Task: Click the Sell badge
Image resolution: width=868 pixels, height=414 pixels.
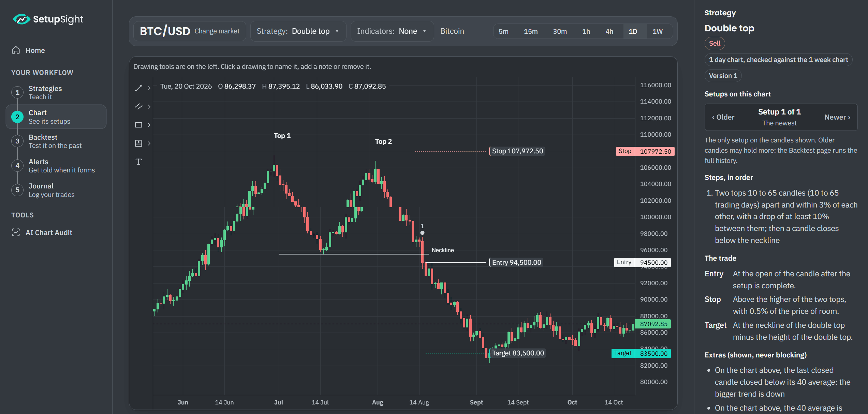Action: pos(715,43)
